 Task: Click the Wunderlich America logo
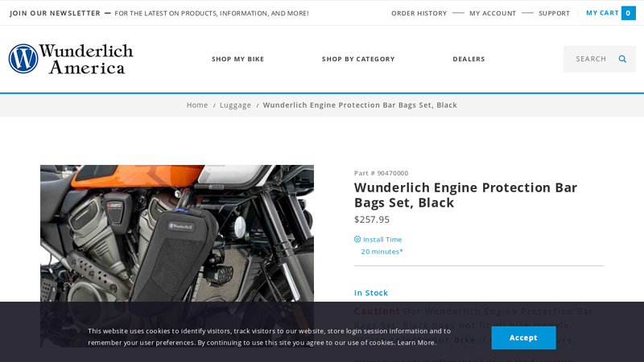(71, 59)
